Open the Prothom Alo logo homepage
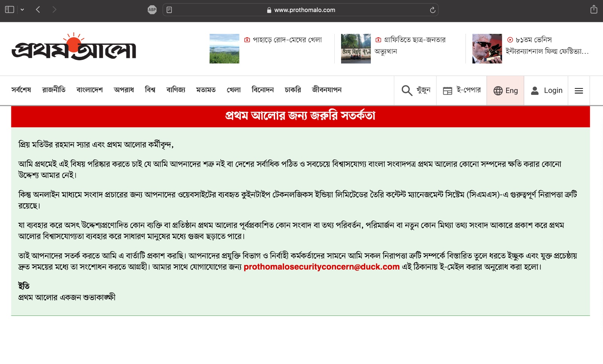The height and width of the screenshot is (364, 603). (x=74, y=47)
